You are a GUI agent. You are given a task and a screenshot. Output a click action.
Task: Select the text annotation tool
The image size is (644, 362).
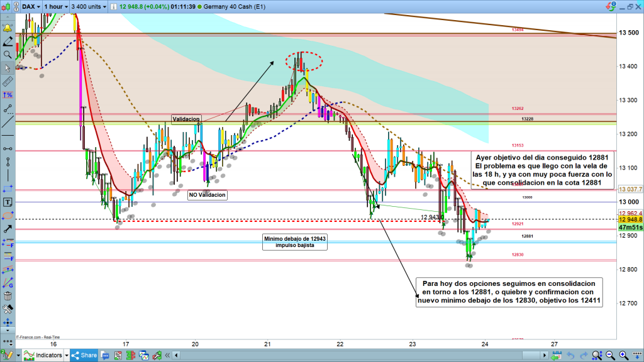tap(7, 202)
